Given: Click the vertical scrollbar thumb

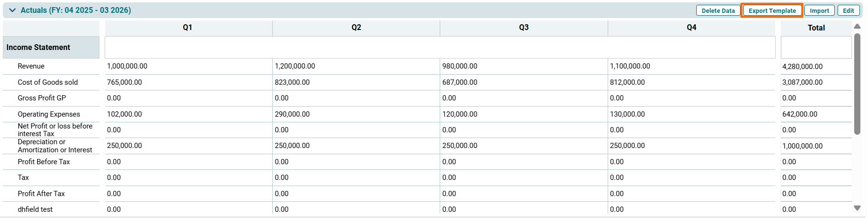Looking at the screenshot, I should 857,83.
